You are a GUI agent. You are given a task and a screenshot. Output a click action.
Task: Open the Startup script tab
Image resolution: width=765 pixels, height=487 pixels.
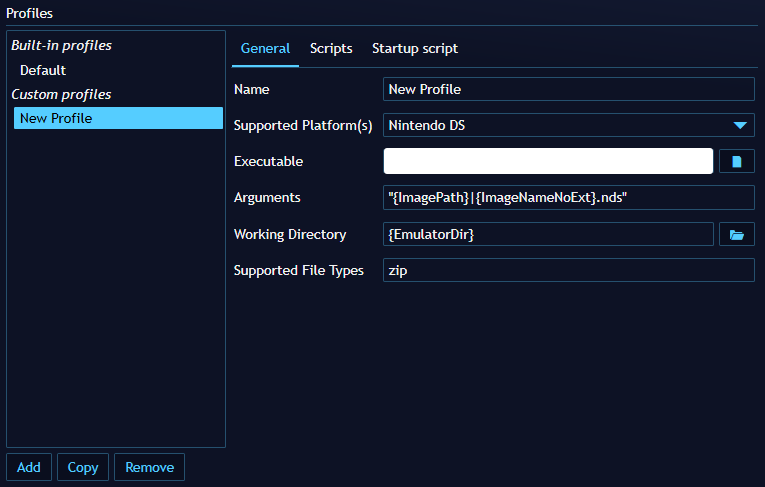click(415, 48)
